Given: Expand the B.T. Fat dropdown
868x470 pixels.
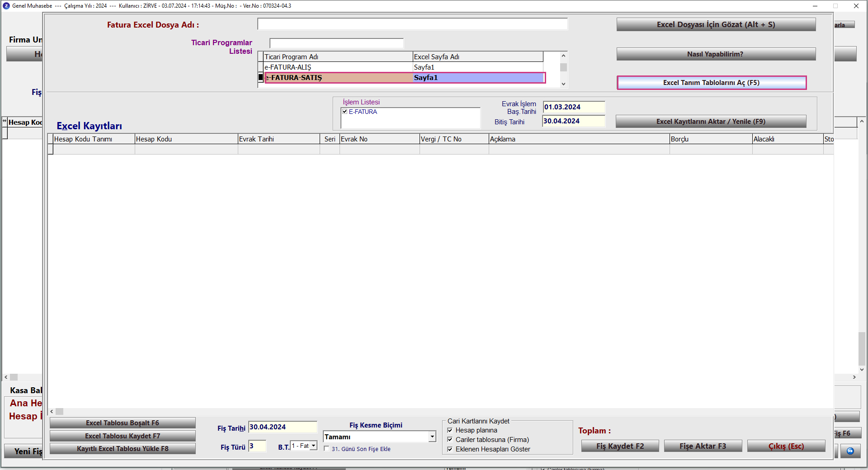Looking at the screenshot, I should (x=313, y=446).
